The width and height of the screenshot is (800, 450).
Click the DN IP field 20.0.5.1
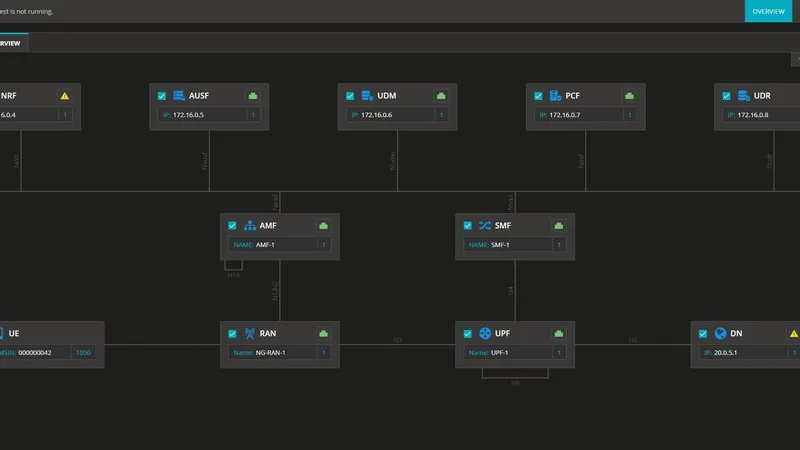coord(743,353)
